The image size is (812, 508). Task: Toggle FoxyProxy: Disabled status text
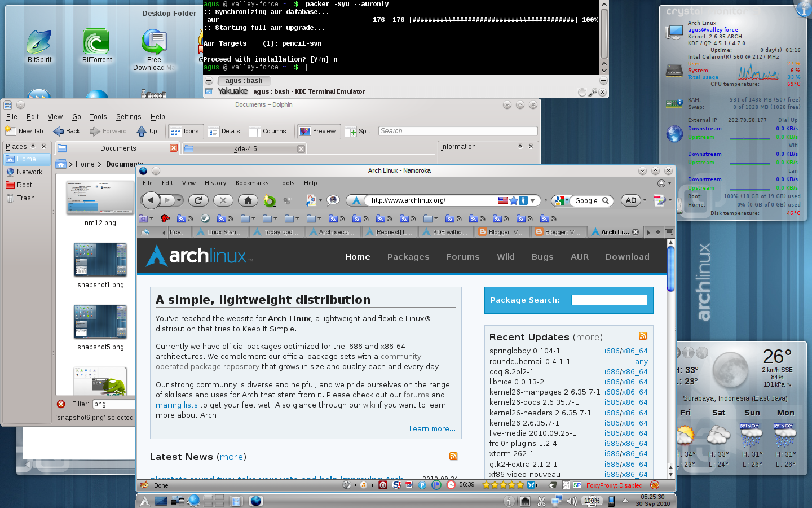[x=615, y=485]
